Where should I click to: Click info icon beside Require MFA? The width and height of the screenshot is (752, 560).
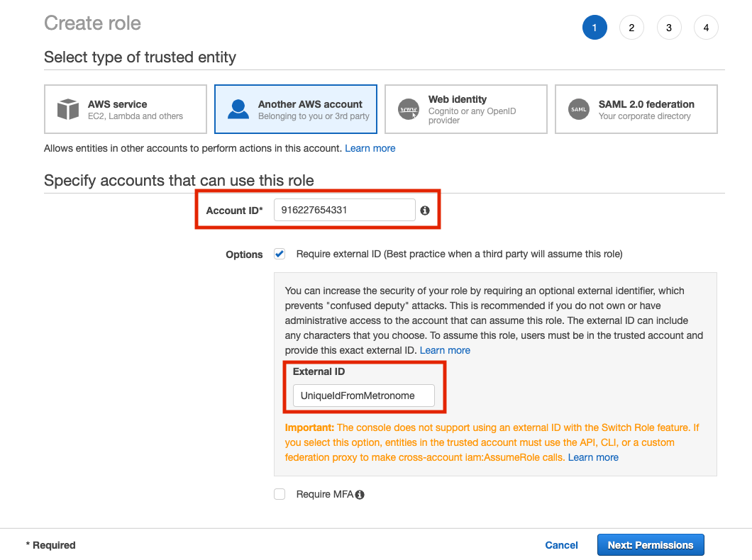click(x=360, y=495)
